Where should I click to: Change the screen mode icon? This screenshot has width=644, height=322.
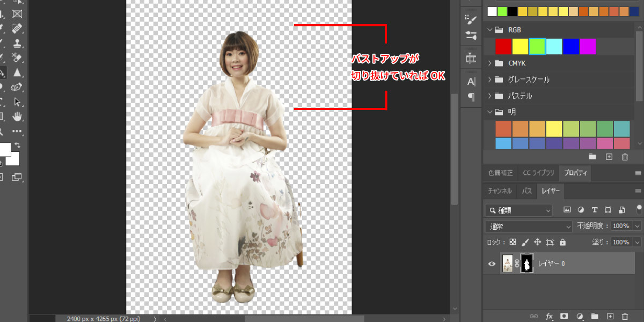pos(17,177)
